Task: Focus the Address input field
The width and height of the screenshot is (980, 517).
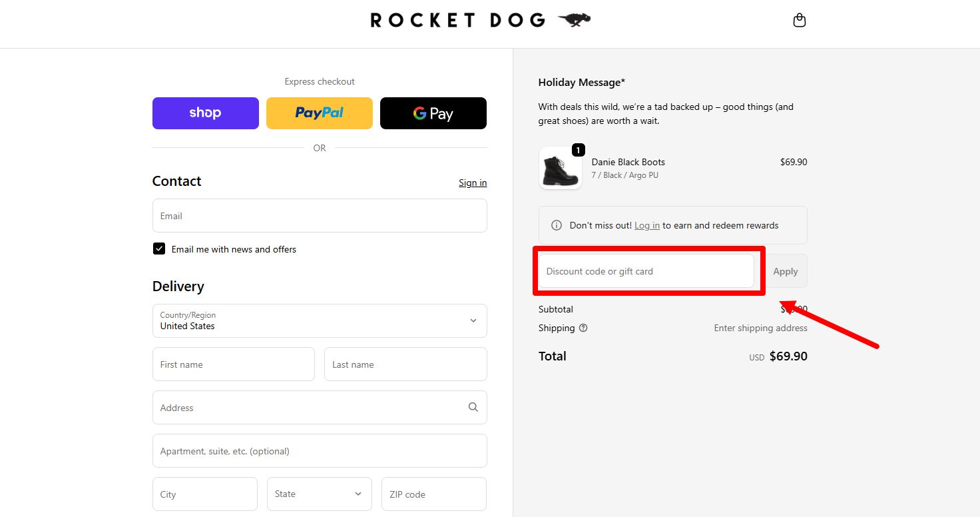Action: (x=320, y=407)
